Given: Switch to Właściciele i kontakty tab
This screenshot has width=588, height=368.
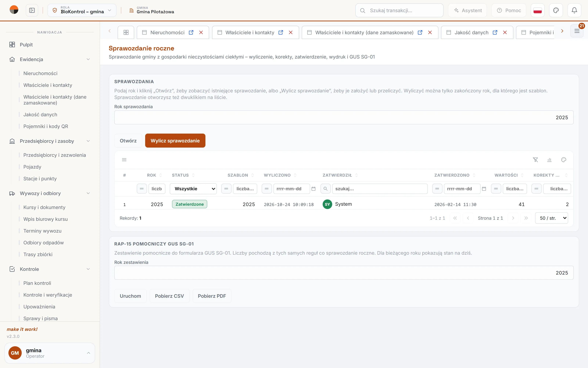Looking at the screenshot, I should click(x=250, y=32).
